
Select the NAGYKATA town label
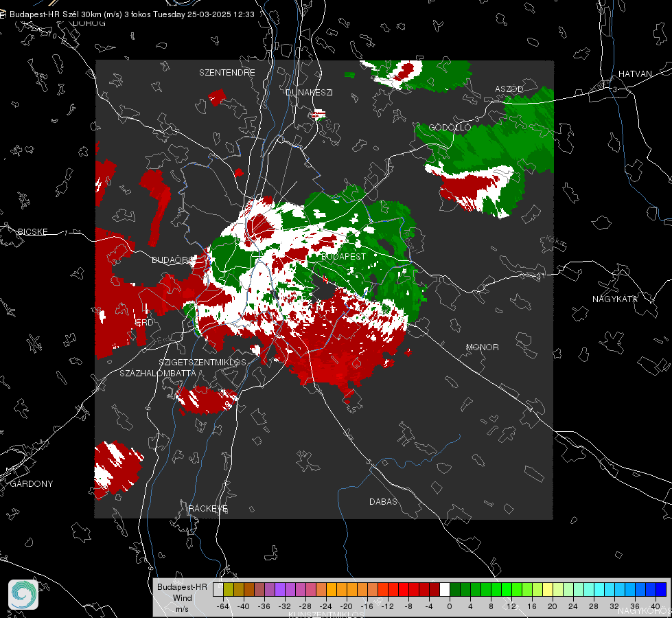[x=615, y=299]
